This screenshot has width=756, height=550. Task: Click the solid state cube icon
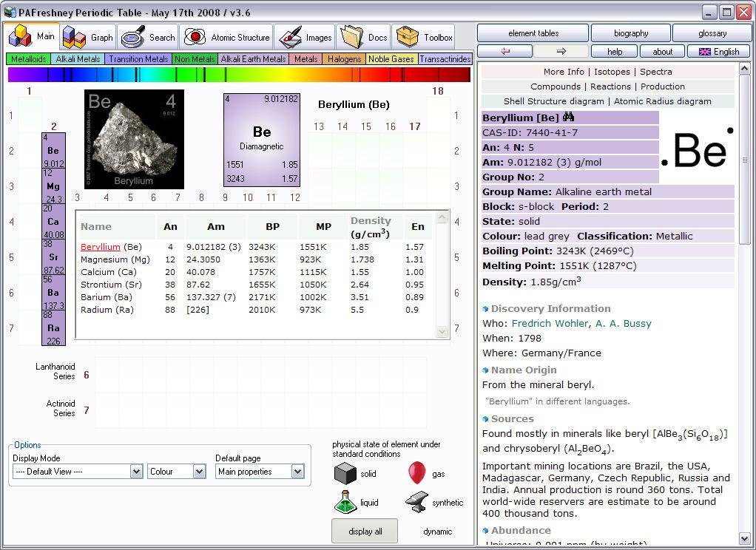[345, 474]
